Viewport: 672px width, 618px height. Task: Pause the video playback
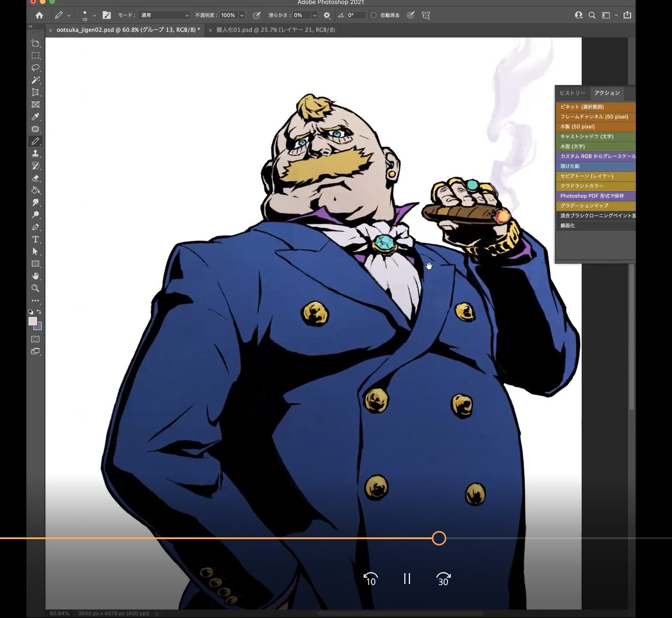pos(407,579)
